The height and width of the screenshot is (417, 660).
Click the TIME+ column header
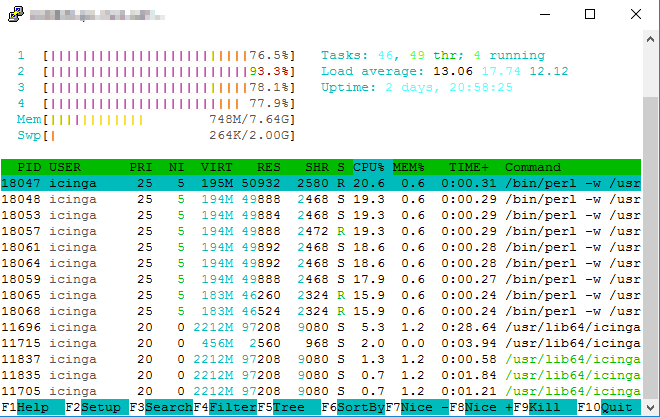pos(469,167)
